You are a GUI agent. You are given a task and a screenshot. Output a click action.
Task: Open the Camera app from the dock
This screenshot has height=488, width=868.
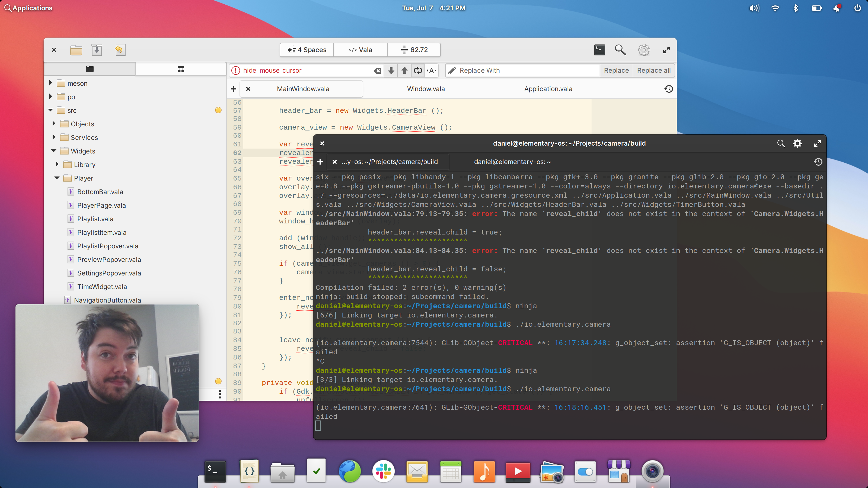(652, 471)
